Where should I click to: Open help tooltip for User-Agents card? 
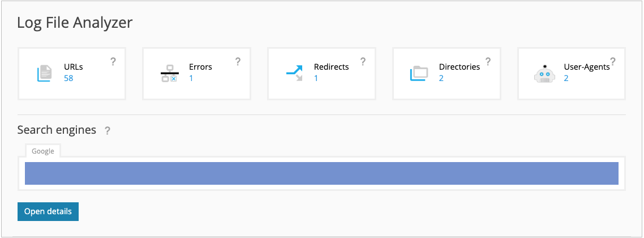613,62
